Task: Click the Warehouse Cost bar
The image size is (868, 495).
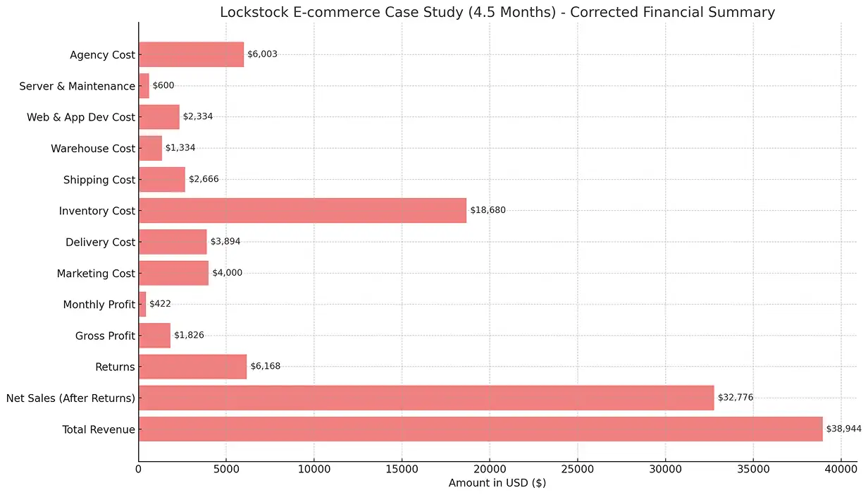Action: click(150, 148)
